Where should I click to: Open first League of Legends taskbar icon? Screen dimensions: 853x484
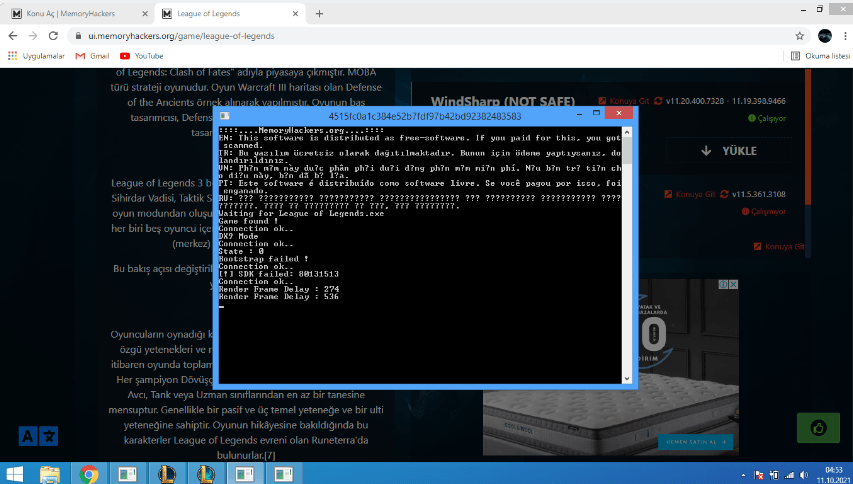coord(167,474)
